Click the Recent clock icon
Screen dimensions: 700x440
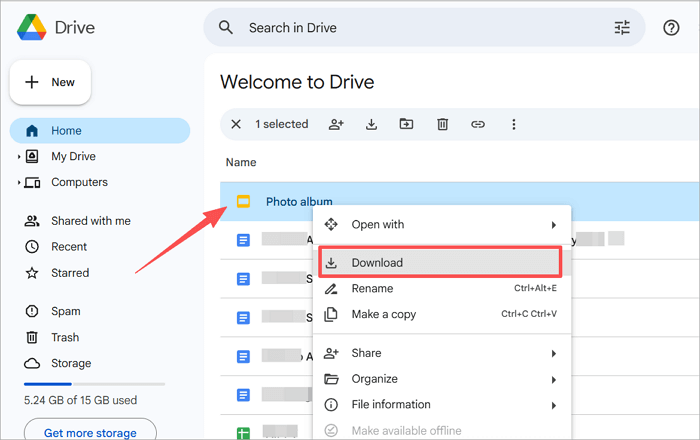coord(32,247)
